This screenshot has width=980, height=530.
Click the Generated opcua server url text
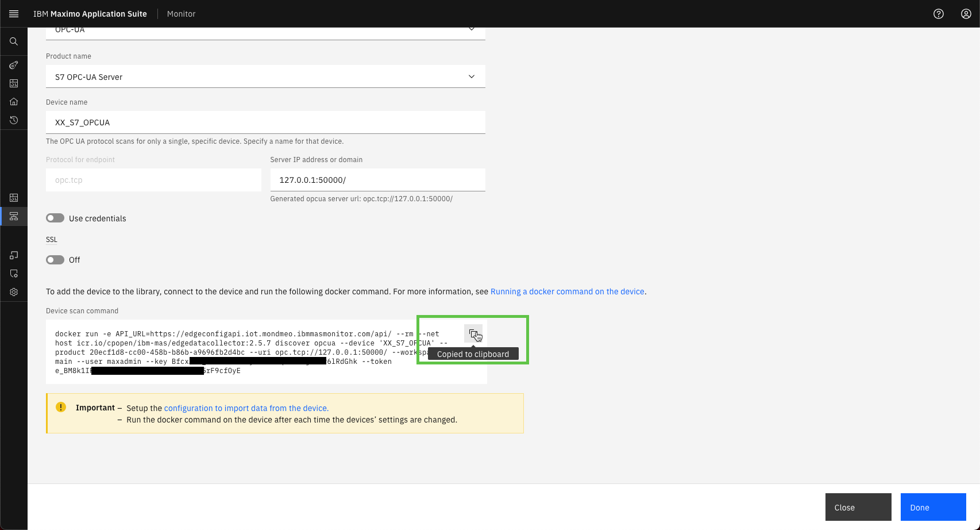click(361, 199)
